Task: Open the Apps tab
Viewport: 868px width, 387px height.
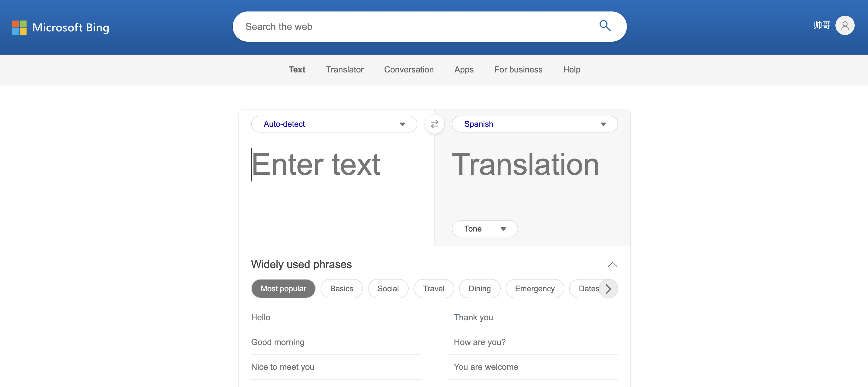Action: pos(464,70)
